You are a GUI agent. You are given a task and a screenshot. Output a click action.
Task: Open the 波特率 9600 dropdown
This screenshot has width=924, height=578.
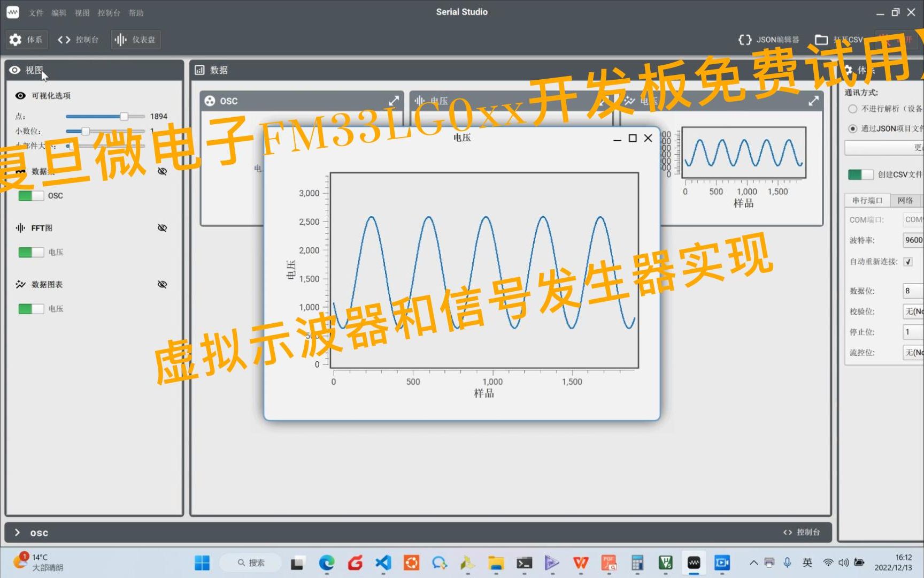pyautogui.click(x=913, y=240)
